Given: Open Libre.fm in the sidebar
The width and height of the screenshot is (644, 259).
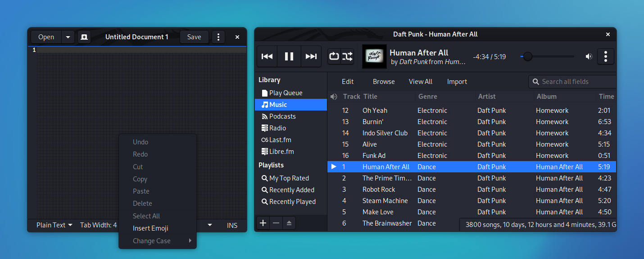Looking at the screenshot, I should click(291, 152).
